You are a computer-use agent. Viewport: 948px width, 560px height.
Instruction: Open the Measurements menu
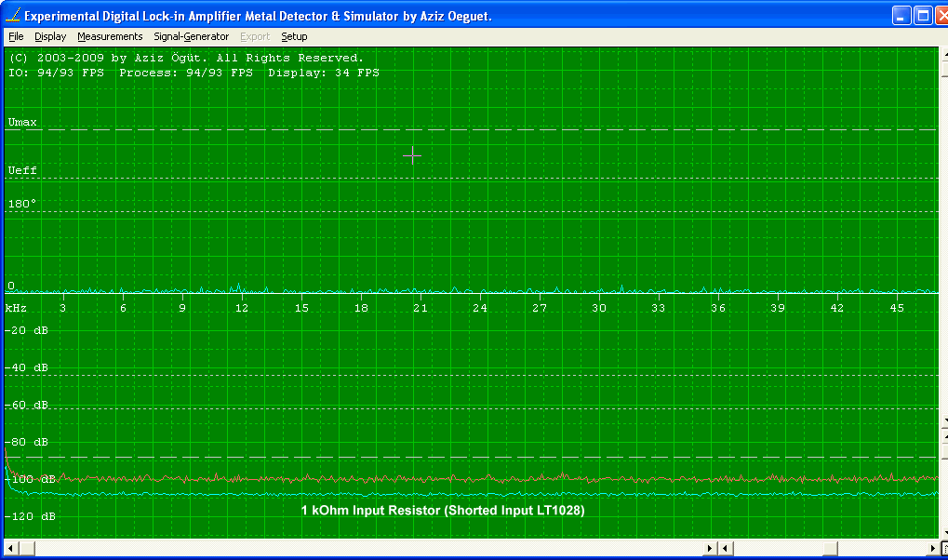click(110, 36)
